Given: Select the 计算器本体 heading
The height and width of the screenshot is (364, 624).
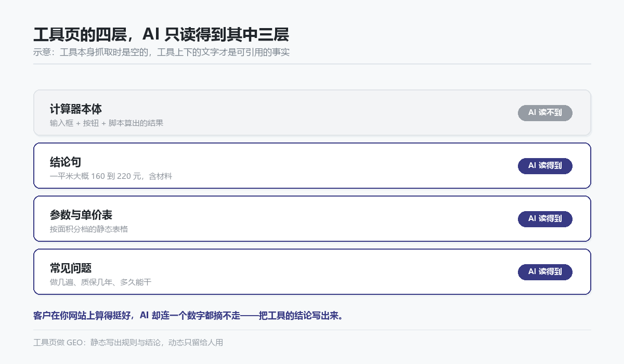Looking at the screenshot, I should (76, 109).
